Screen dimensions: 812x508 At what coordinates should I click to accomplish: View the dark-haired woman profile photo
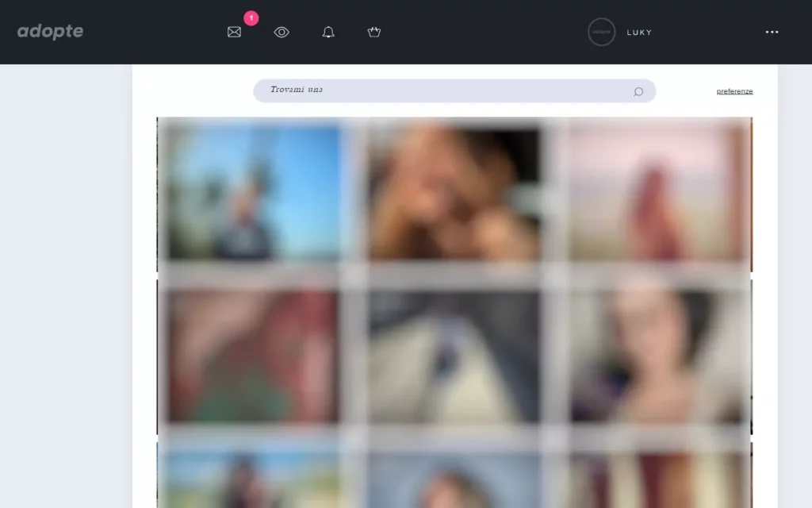coord(657,355)
